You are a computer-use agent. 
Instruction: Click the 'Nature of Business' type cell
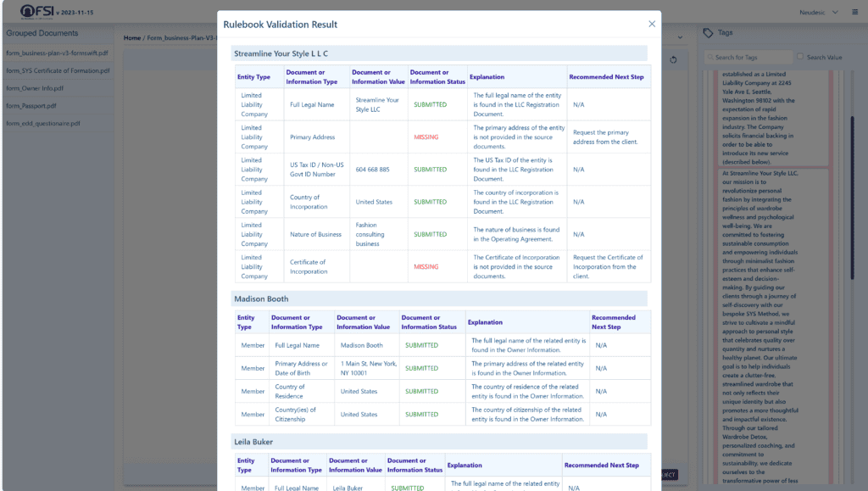coord(315,234)
